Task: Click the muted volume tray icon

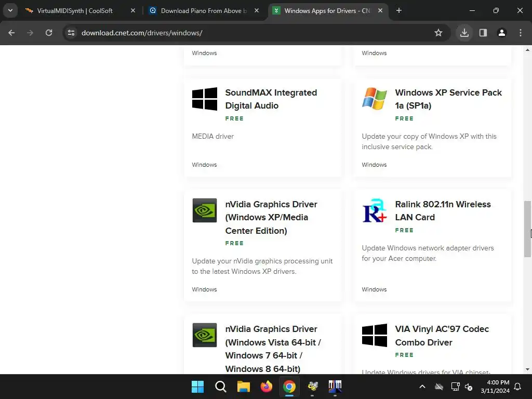Action: click(469, 387)
